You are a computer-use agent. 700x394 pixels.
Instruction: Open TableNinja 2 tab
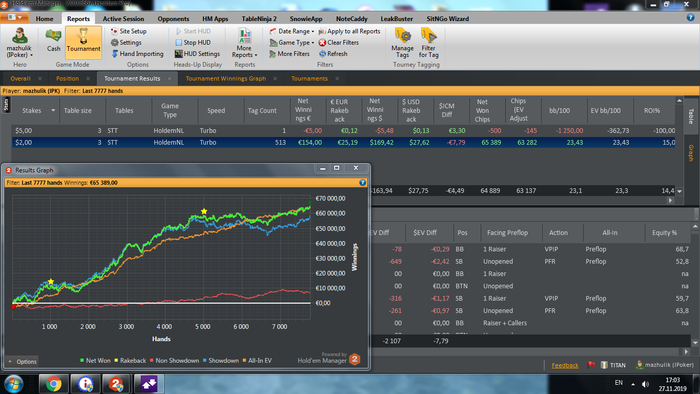coord(259,19)
